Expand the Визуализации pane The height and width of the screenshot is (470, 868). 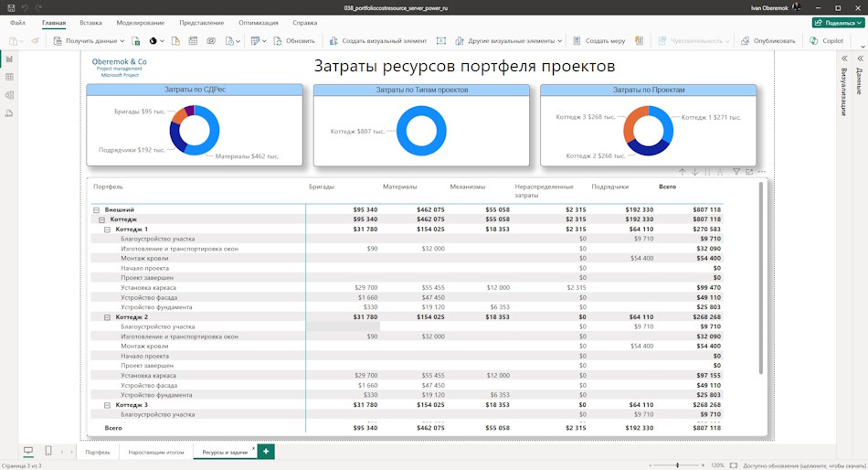pyautogui.click(x=844, y=59)
